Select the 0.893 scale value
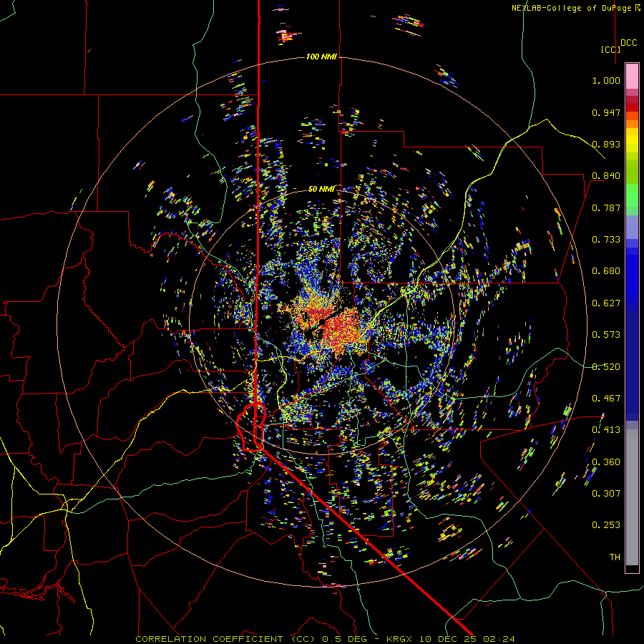This screenshot has width=644, height=644. 606,144
